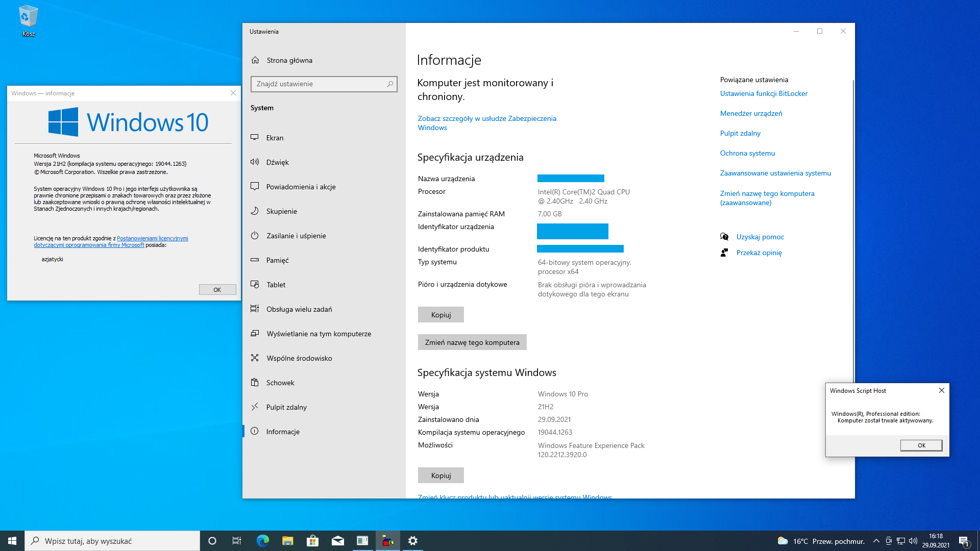
Task: Click the Tablet icon in the sidebar
Action: 255,285
